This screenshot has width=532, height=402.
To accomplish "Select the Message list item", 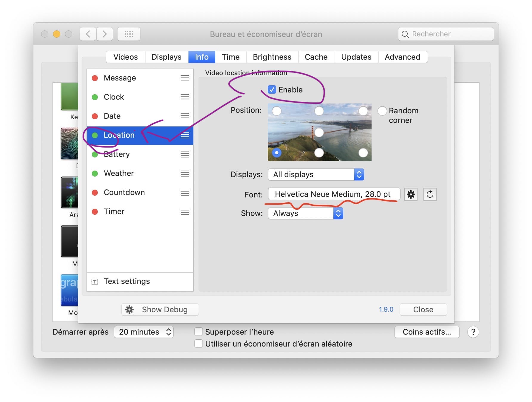I will [x=140, y=78].
